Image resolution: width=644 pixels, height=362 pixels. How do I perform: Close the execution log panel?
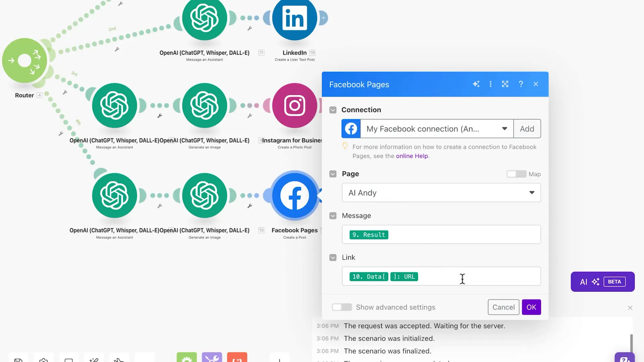point(630,308)
